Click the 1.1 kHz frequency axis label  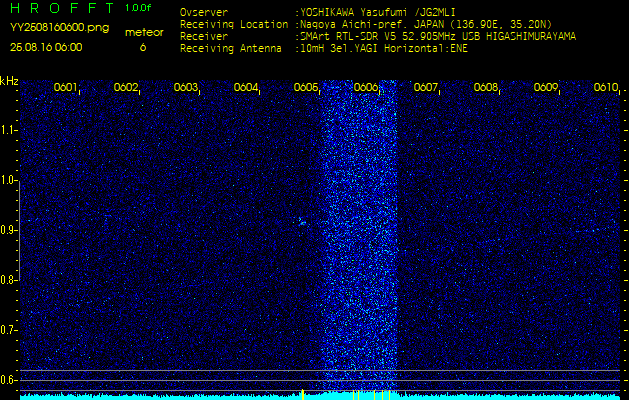coord(8,130)
